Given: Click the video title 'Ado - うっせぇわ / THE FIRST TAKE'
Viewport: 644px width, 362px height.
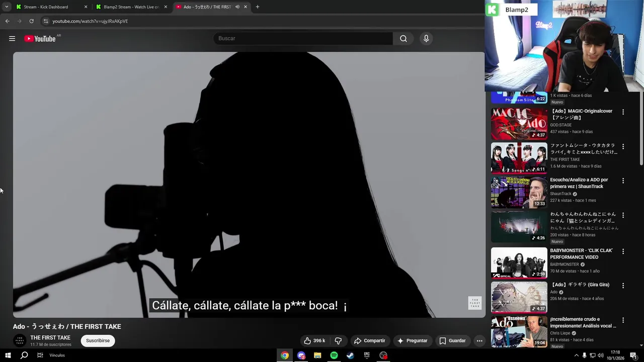Looking at the screenshot, I should (67, 326).
